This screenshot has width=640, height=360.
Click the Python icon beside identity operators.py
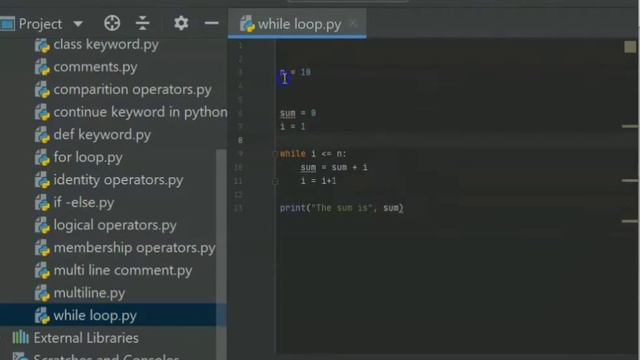(x=42, y=180)
